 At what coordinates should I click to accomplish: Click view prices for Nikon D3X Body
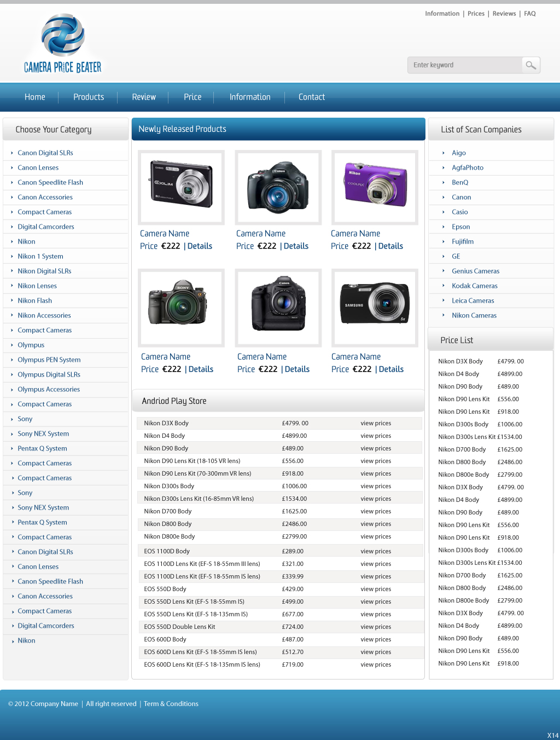[376, 423]
